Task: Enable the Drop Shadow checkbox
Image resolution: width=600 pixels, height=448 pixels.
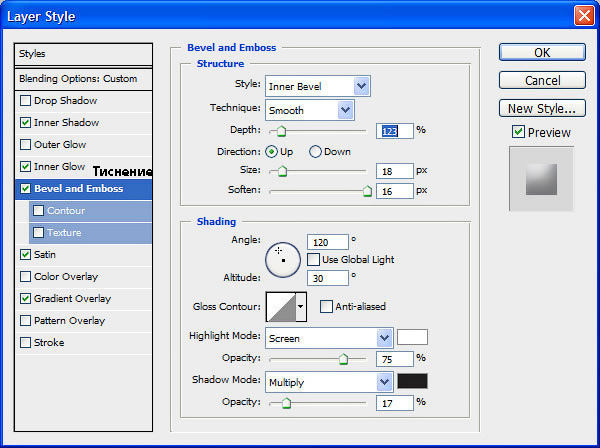Action: tap(25, 101)
